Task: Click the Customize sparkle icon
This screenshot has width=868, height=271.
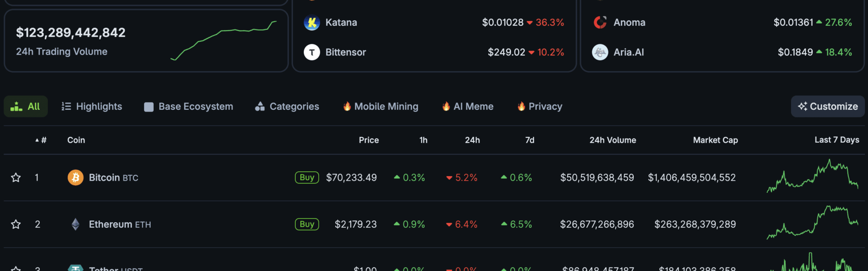Action: pos(802,107)
